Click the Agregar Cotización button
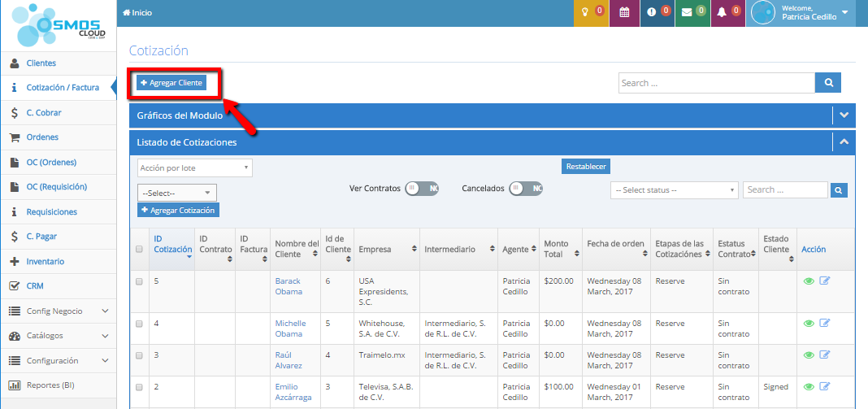 click(178, 210)
